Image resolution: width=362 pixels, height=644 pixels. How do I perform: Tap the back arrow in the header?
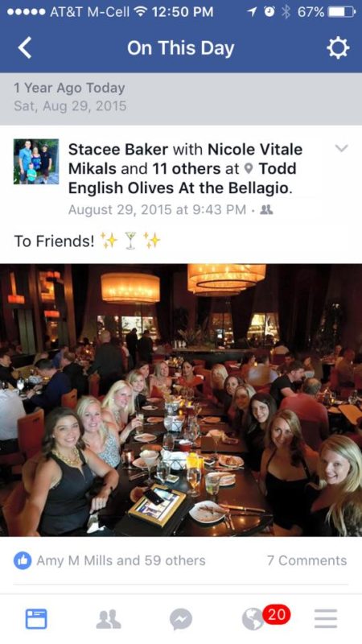pos(25,48)
